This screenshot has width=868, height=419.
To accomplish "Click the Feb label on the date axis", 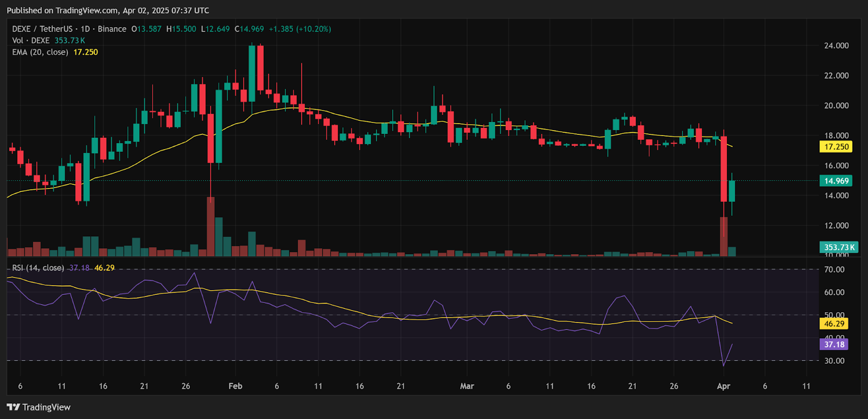I will pyautogui.click(x=235, y=386).
